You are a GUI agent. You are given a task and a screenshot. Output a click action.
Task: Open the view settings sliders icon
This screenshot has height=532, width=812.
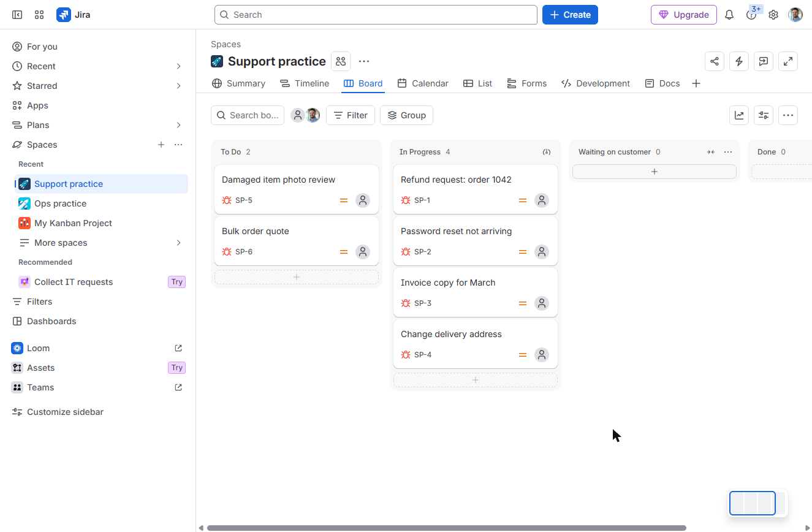tap(764, 115)
